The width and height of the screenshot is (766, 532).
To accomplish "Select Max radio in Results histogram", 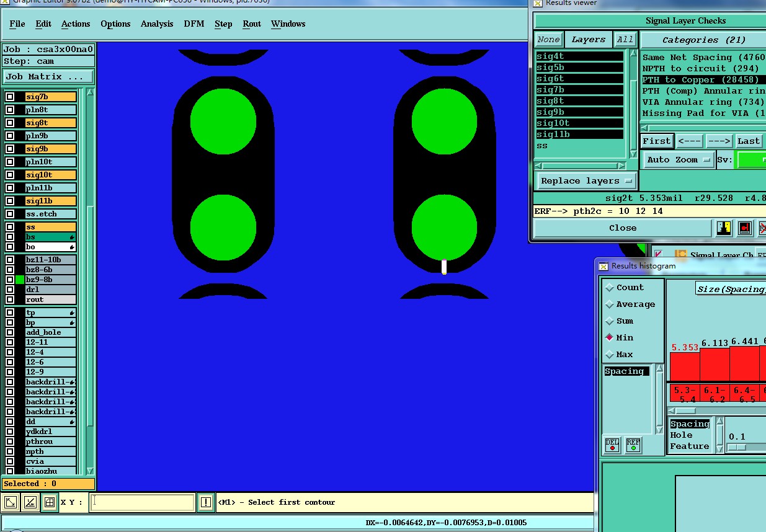I will [x=610, y=355].
